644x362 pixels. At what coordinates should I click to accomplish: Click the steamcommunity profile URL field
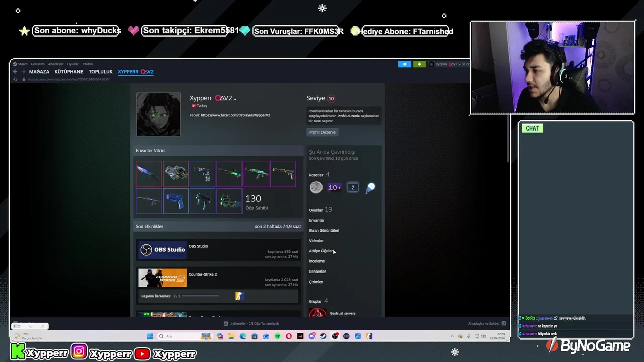(68, 79)
